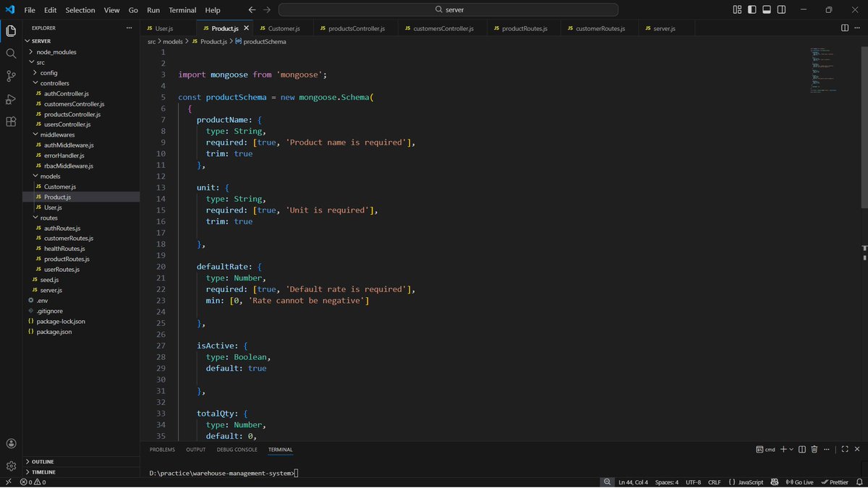Click the remote window icon in status bar
The width and height of the screenshot is (868, 488).
(x=8, y=482)
